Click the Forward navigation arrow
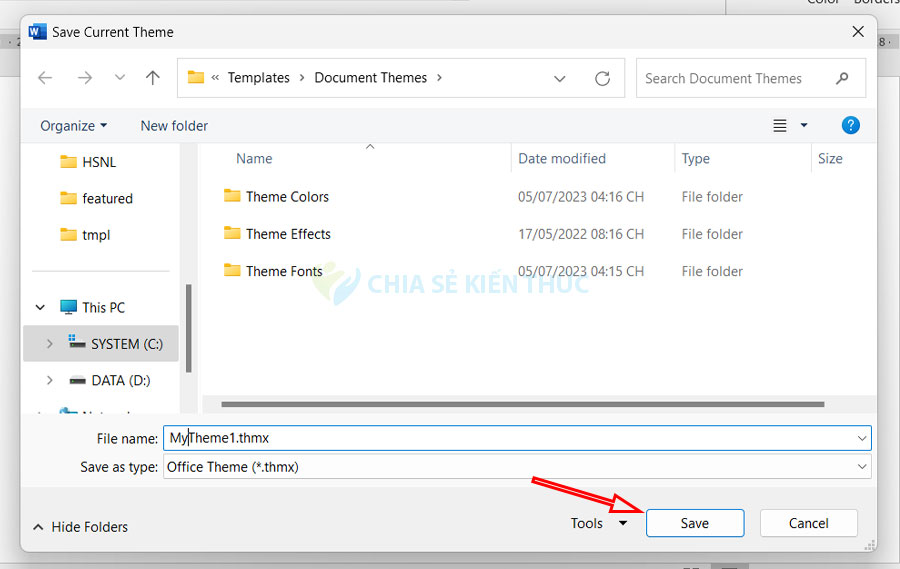The width and height of the screenshot is (900, 569). pos(84,78)
